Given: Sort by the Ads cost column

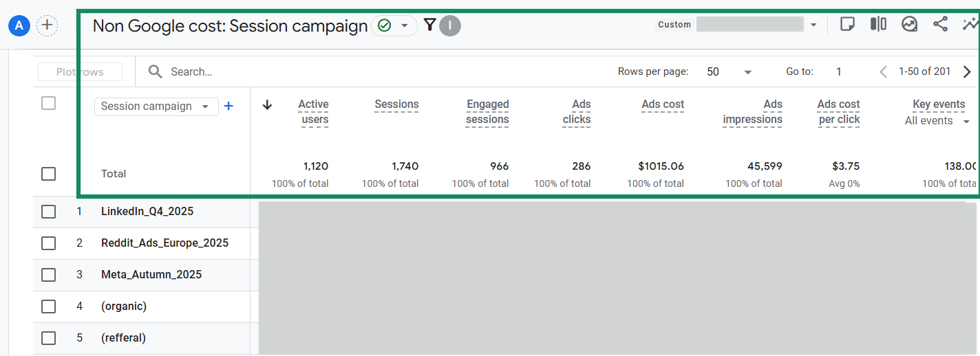Looking at the screenshot, I should tap(663, 104).
